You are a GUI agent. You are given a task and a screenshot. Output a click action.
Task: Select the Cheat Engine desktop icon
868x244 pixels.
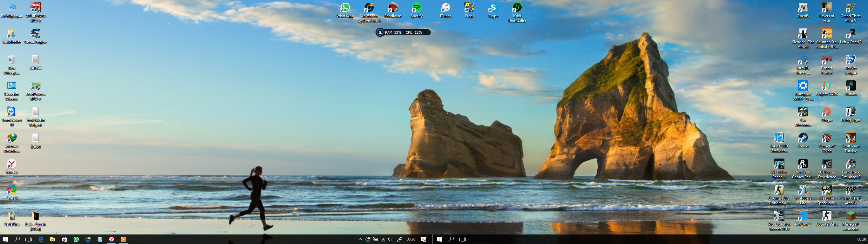point(35,37)
